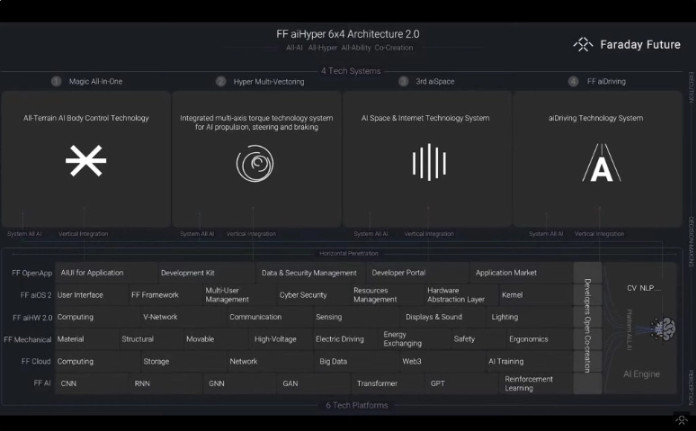Click the 6 Tech Platforms heading
Viewport: 696px width, 431px height.
click(x=357, y=405)
